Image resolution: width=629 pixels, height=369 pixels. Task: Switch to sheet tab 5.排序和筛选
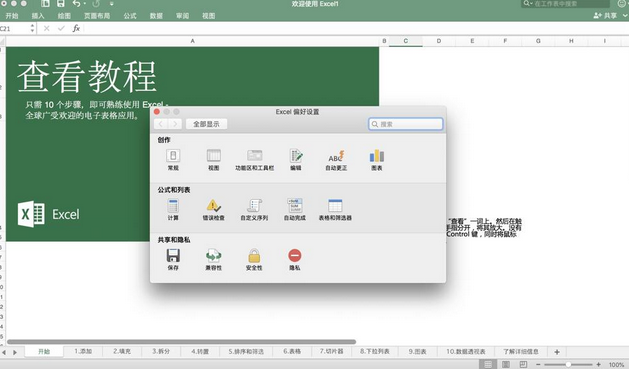pos(246,351)
